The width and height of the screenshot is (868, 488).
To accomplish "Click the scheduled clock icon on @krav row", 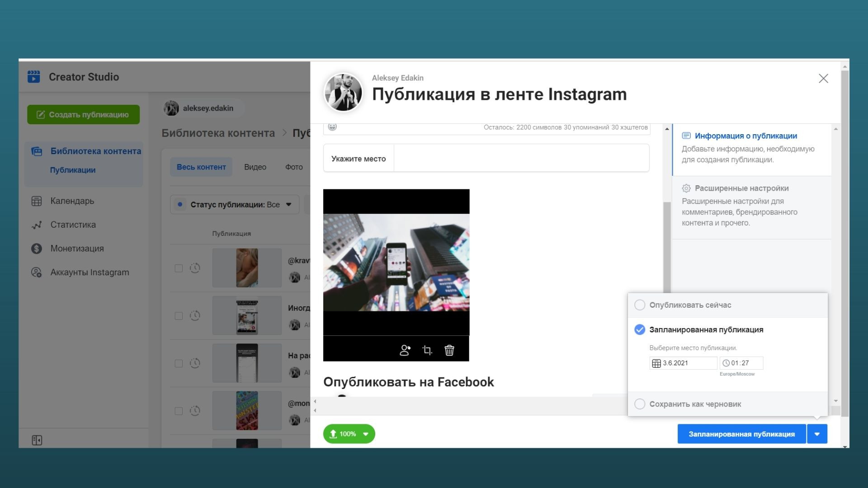I will pos(195,268).
